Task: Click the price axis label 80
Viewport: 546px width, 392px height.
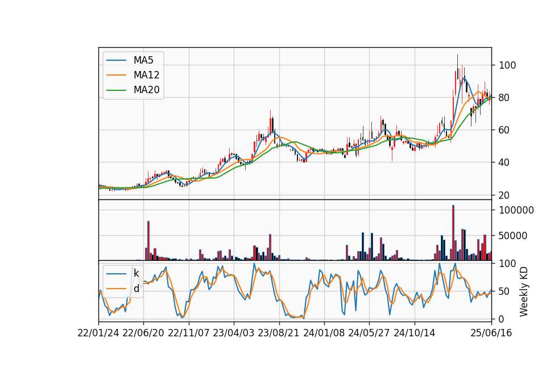Action: coord(504,98)
